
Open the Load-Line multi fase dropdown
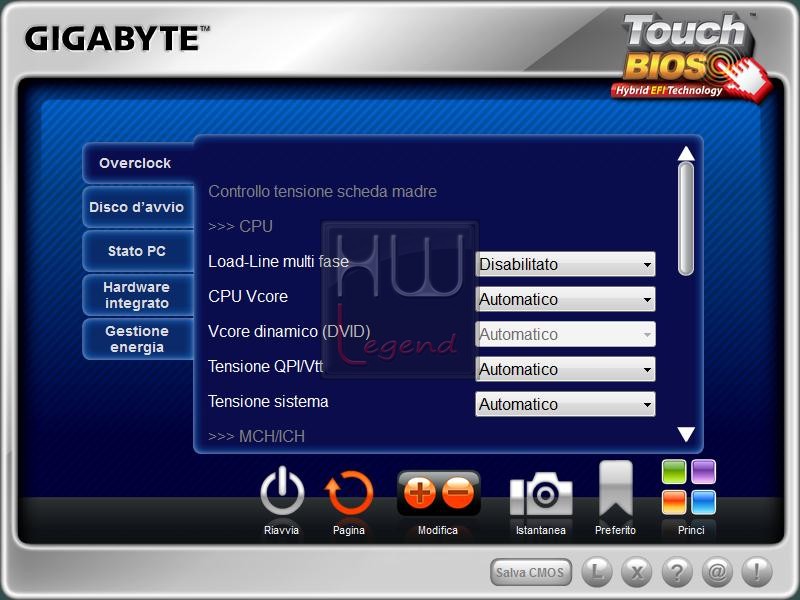pos(565,264)
